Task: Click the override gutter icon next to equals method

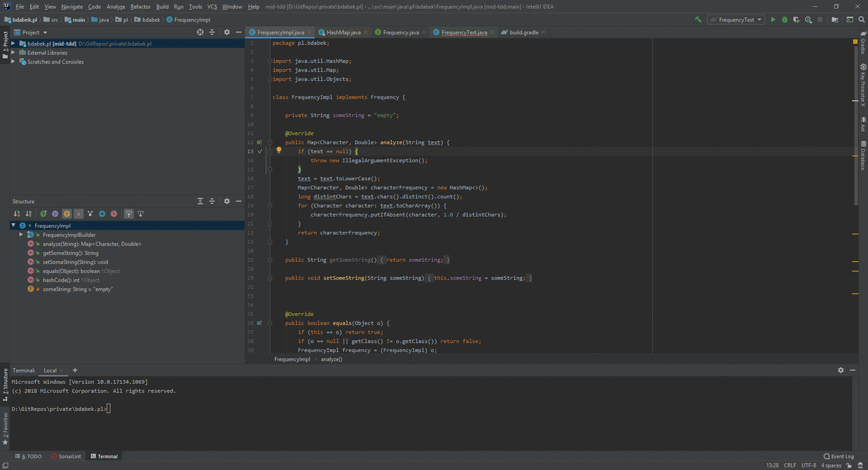Action: pyautogui.click(x=259, y=323)
